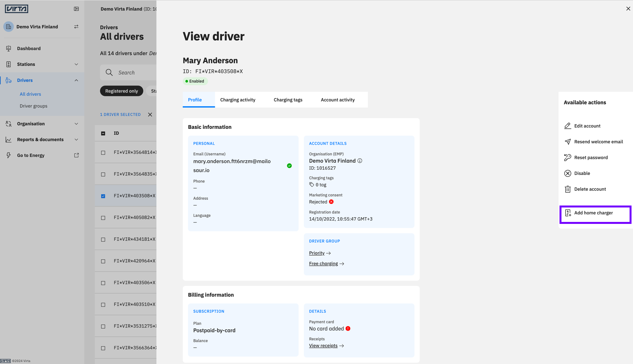Uncheck the FI*VIR*403508*X driver checkbox

tap(103, 196)
